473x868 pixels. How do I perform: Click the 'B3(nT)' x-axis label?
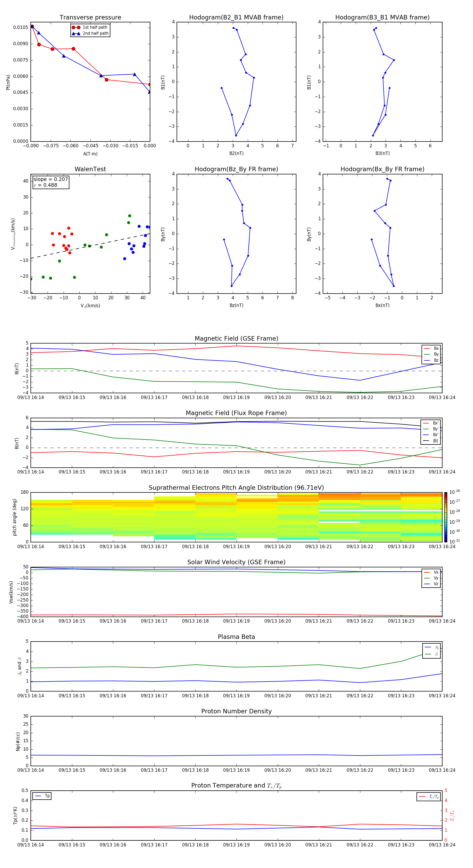click(382, 153)
